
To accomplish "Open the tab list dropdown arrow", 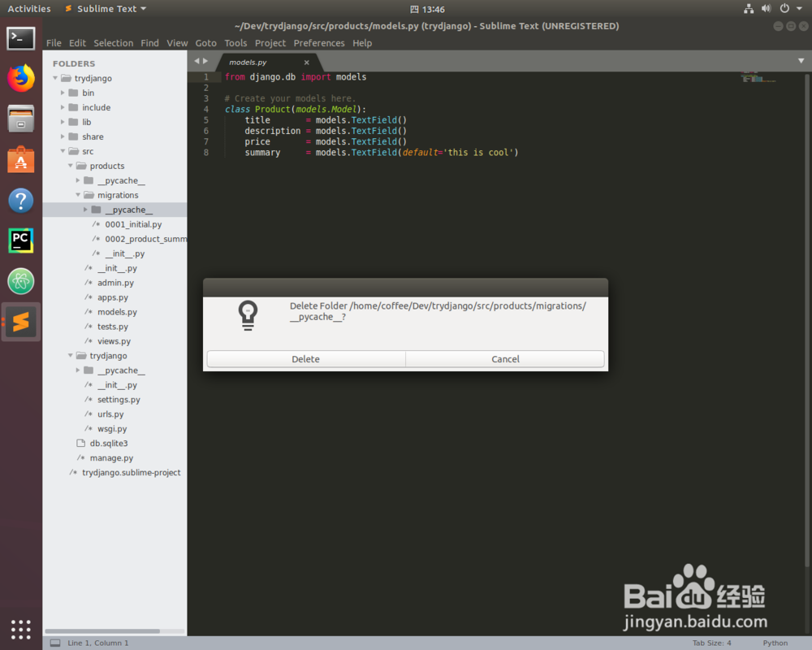I will [801, 61].
